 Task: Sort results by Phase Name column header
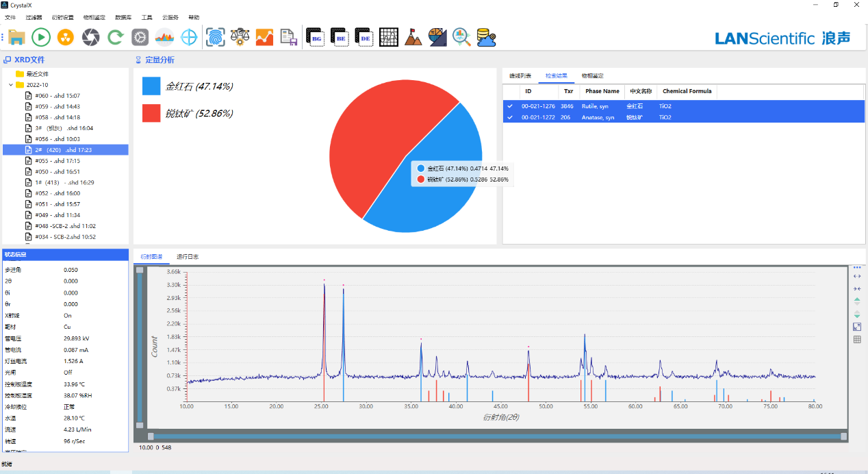click(602, 91)
